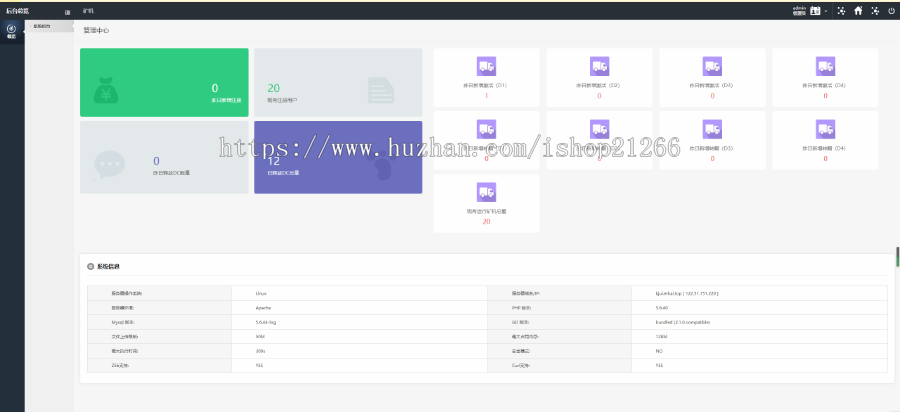900x412 pixels.
Task: Click the green vertical scrollbar thumb
Action: pos(898,256)
